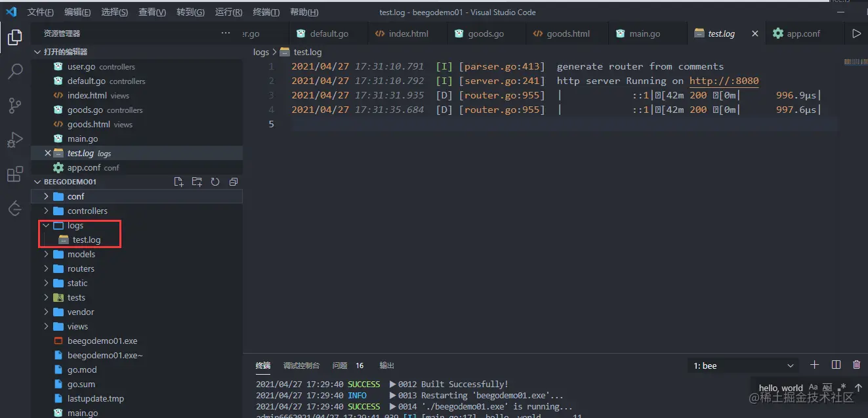Click test.log file icon in tree
Viewport: 868px width, 418px height.
64,240
